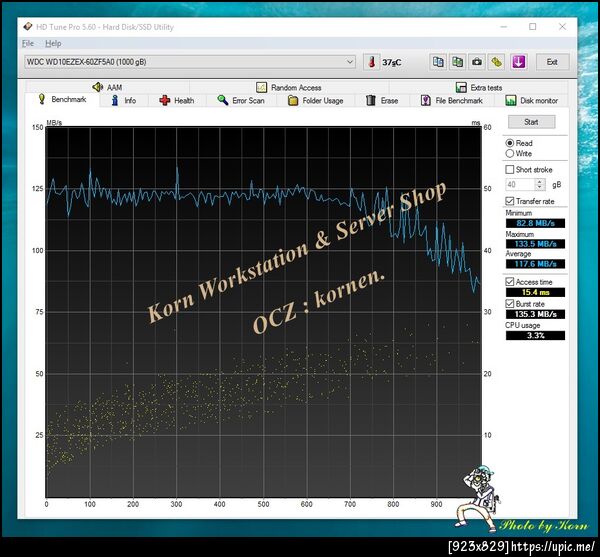This screenshot has height=557, width=600.
Task: Click the thermometer temperature icon
Action: (x=372, y=62)
